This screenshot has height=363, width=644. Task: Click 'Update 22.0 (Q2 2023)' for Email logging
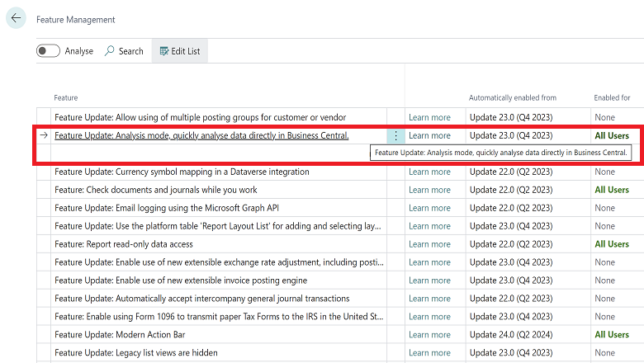pyautogui.click(x=511, y=208)
